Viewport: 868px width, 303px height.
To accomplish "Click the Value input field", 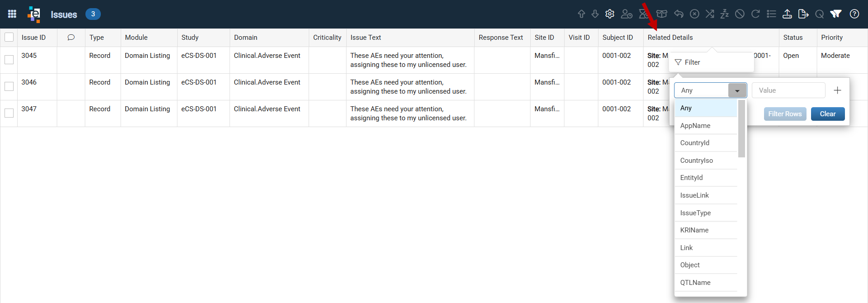I will pyautogui.click(x=788, y=90).
